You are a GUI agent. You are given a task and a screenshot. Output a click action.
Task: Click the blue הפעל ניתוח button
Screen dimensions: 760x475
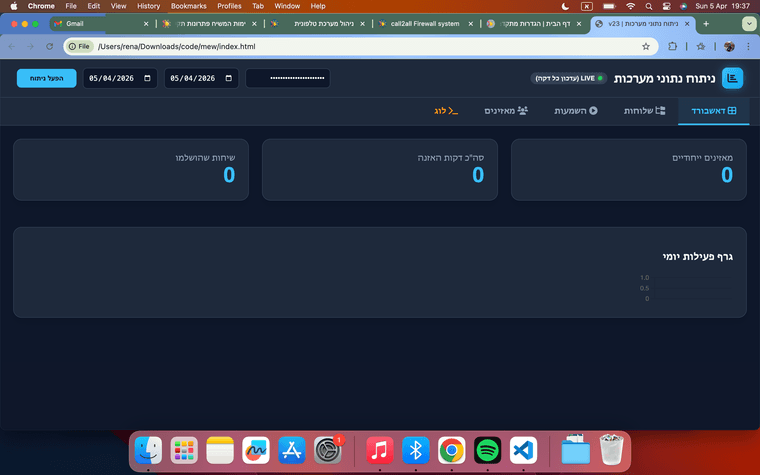pos(47,78)
